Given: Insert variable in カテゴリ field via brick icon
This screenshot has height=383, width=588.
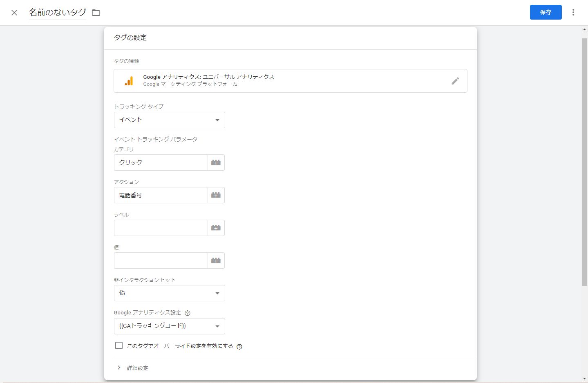Looking at the screenshot, I should [x=216, y=163].
